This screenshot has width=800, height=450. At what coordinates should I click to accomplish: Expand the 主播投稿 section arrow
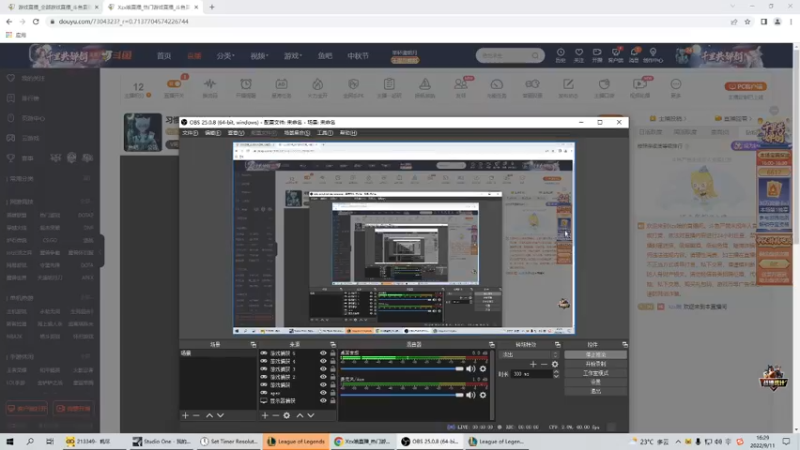(x=684, y=118)
